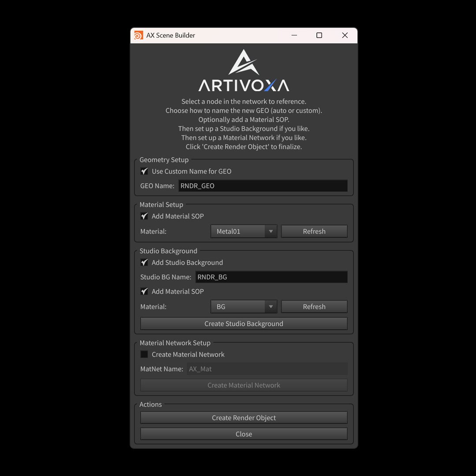Viewport: 476px width, 476px height.
Task: Click the Artivoxa logo image
Action: tap(244, 71)
